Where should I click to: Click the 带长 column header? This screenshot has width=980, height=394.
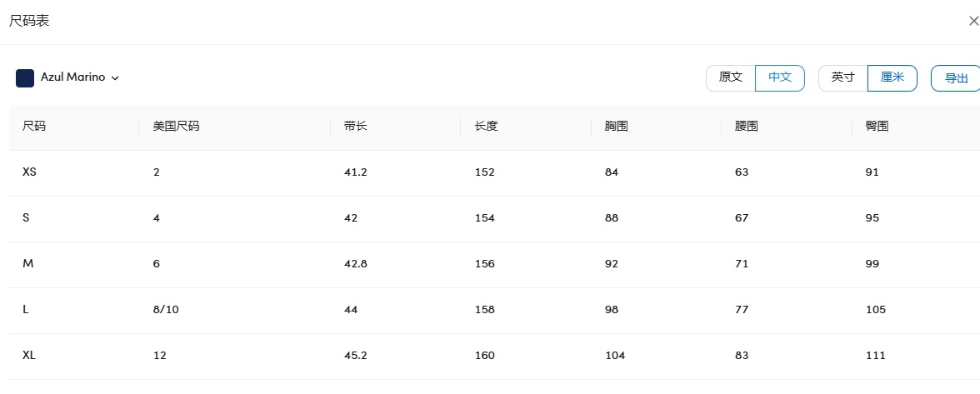pos(355,127)
